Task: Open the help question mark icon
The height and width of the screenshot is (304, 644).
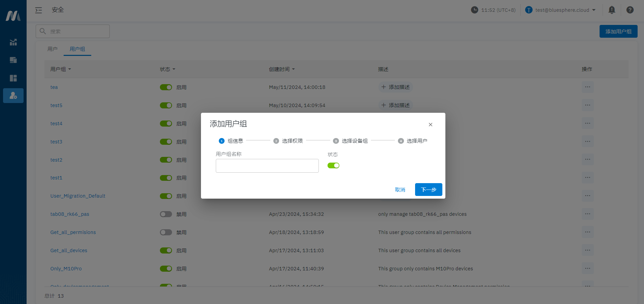Action: pos(630,10)
